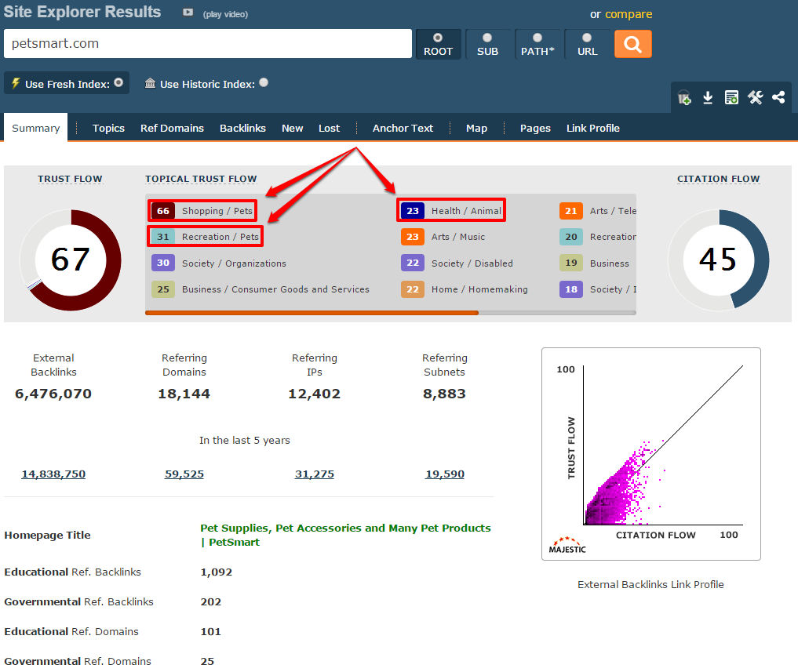Image resolution: width=798 pixels, height=672 pixels.
Task: Click the download arrow icon
Action: 708,97
